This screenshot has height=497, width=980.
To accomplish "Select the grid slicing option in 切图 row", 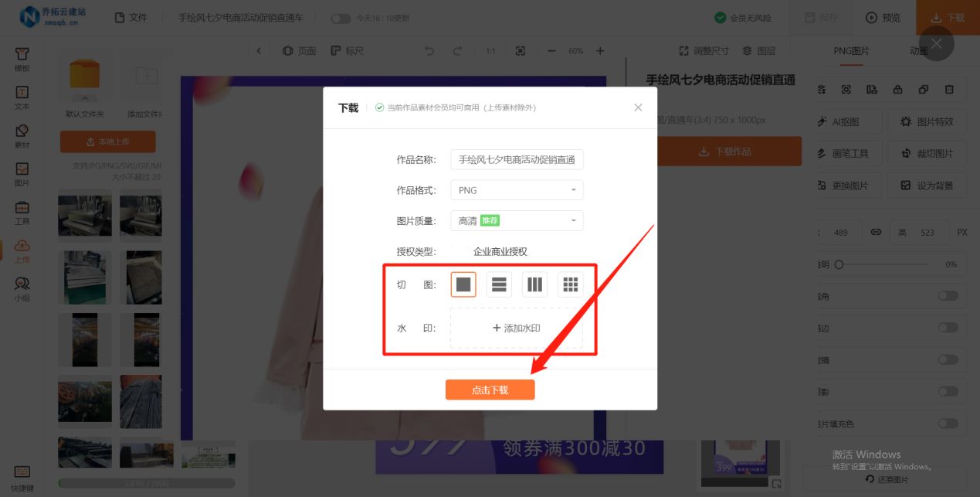I will 571,284.
